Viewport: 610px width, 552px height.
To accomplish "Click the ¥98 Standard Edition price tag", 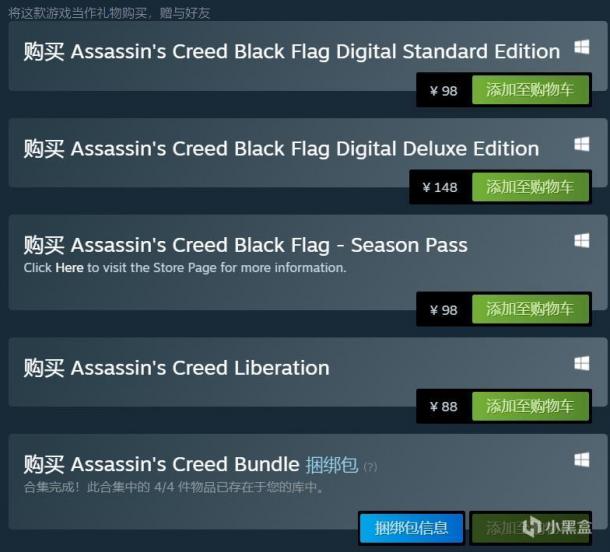I will click(444, 90).
